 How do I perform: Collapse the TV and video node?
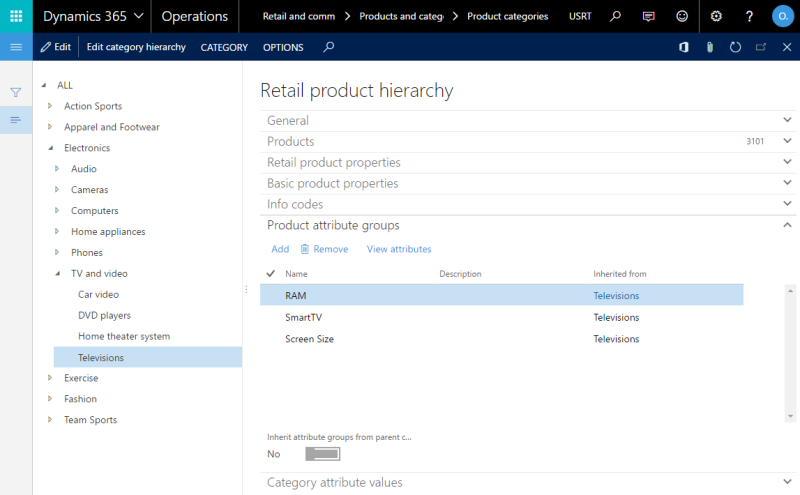58,274
